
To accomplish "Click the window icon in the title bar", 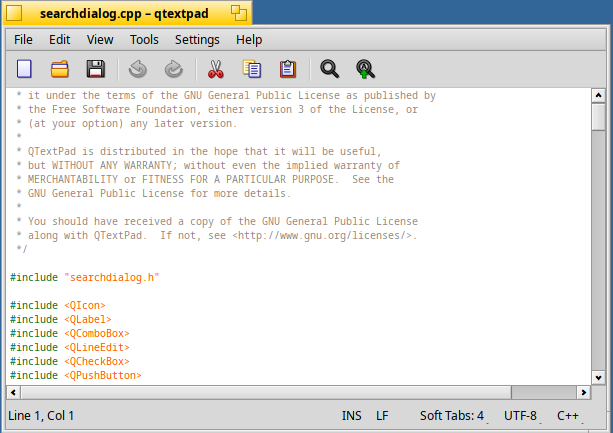I will click(14, 13).
